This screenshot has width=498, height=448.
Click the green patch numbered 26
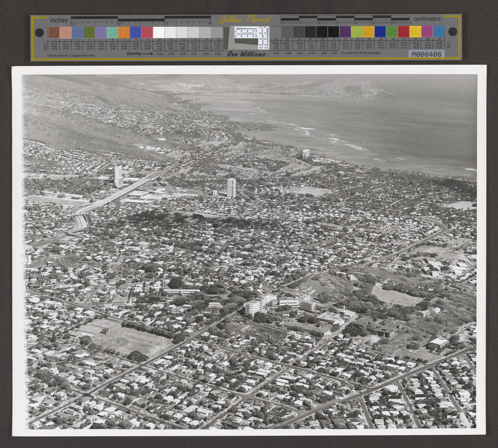[x=392, y=32]
